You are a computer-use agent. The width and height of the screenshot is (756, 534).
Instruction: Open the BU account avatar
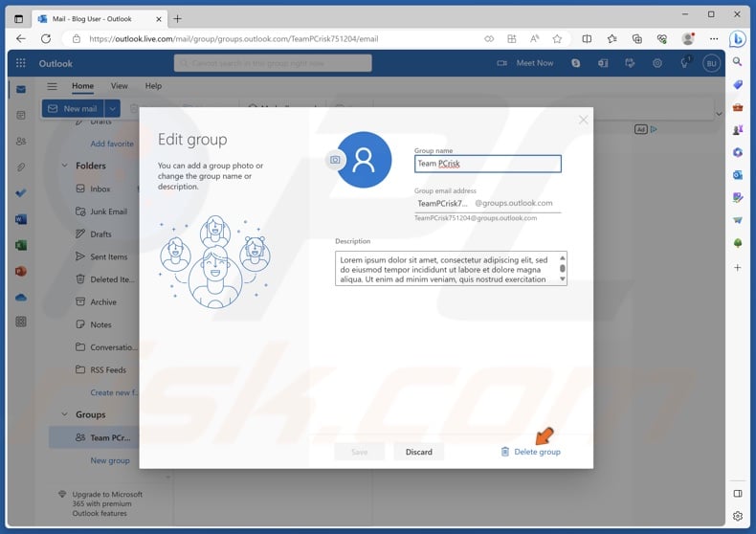pyautogui.click(x=711, y=63)
